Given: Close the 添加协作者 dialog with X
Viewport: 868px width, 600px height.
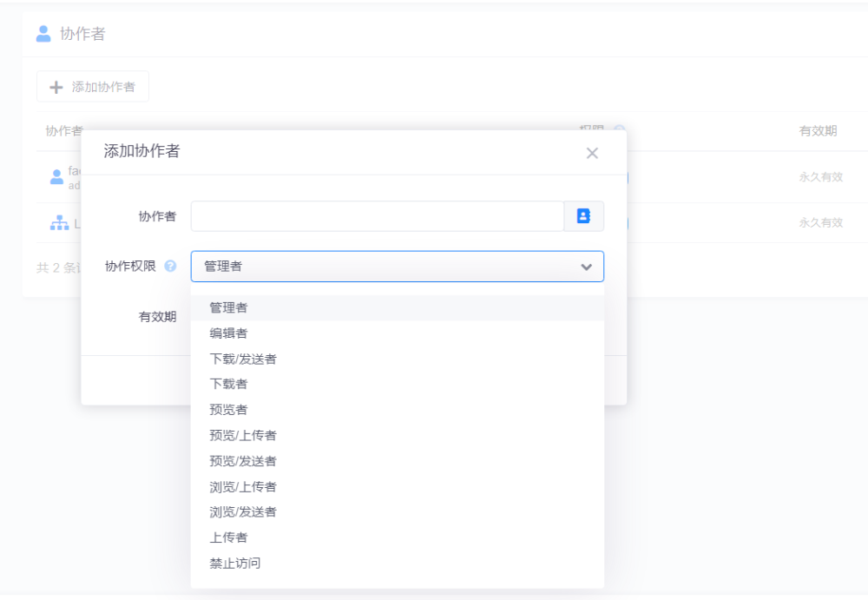Looking at the screenshot, I should point(592,154).
